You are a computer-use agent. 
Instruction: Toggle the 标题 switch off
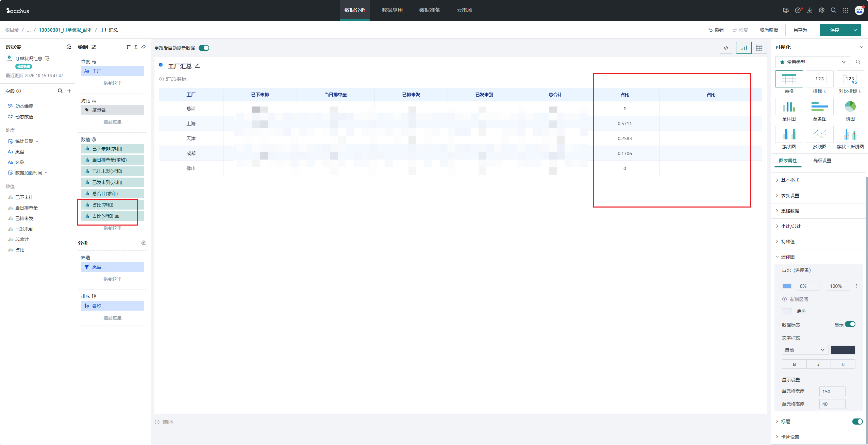click(x=857, y=422)
